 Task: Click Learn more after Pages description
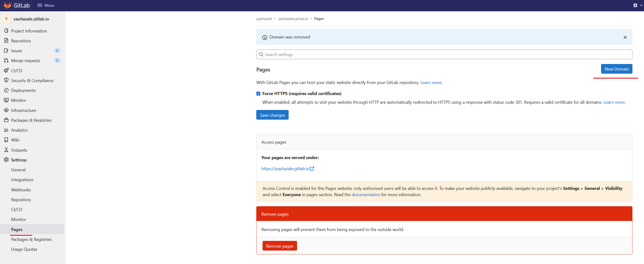tap(431, 82)
